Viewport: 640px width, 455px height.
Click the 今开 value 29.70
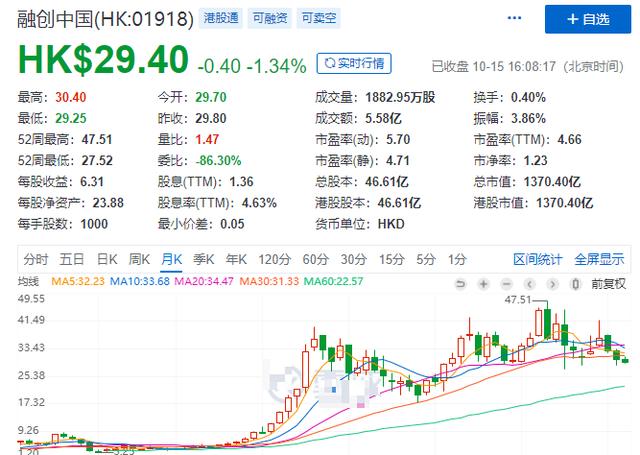[211, 98]
